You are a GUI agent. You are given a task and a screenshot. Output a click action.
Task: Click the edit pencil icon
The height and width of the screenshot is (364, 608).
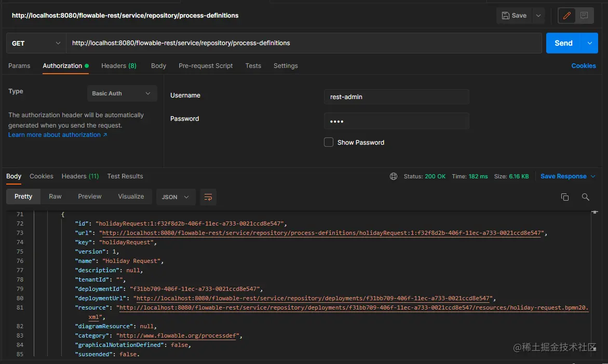pyautogui.click(x=566, y=16)
